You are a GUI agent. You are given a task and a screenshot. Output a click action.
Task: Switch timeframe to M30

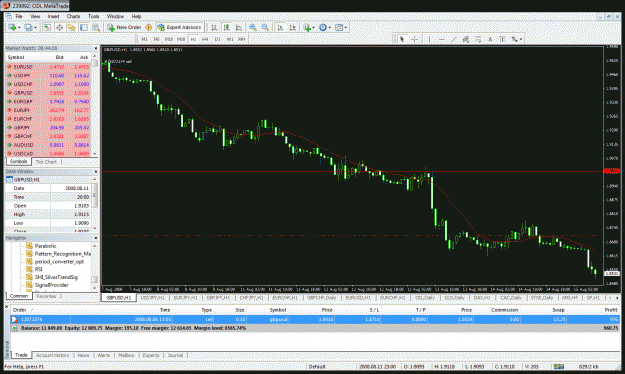(x=181, y=39)
